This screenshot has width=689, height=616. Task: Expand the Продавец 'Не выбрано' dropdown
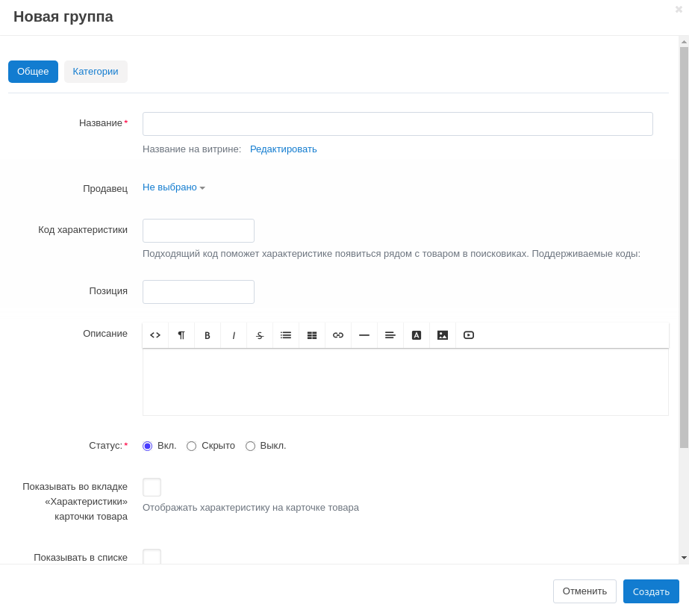(x=173, y=187)
